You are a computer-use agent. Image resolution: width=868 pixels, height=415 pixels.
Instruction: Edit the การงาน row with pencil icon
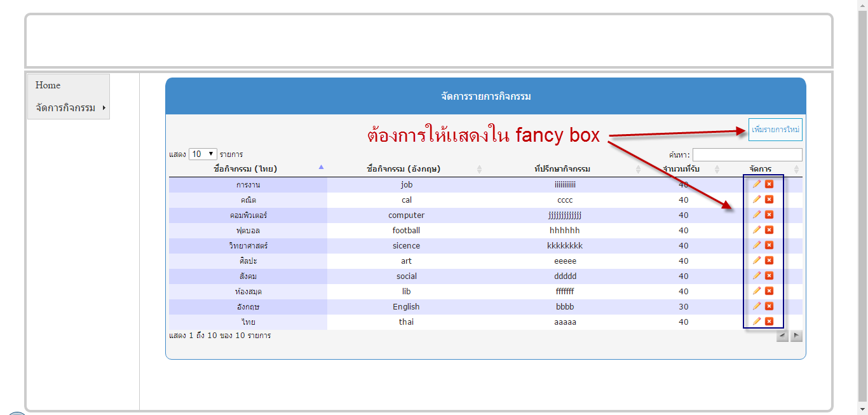pos(756,184)
